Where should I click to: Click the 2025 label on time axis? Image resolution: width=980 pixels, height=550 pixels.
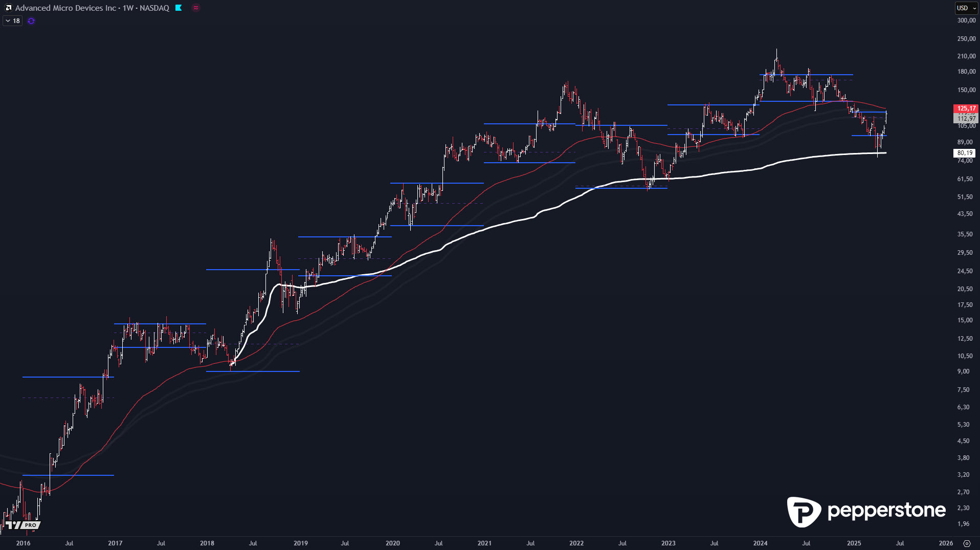(854, 543)
